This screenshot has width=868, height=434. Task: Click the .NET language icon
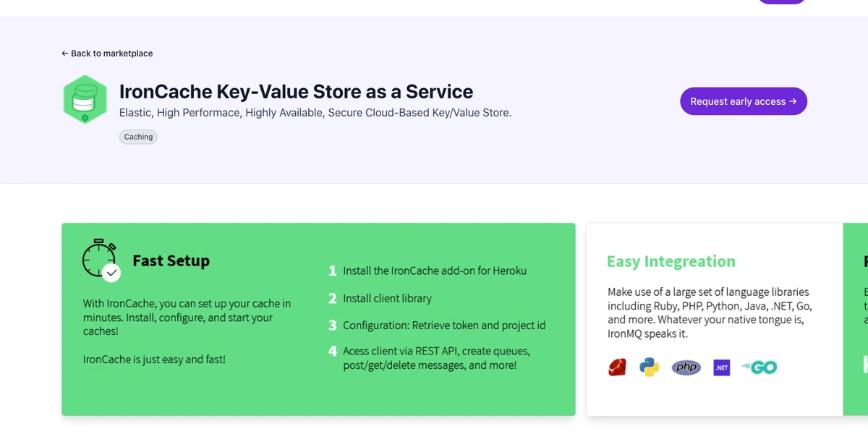(722, 368)
